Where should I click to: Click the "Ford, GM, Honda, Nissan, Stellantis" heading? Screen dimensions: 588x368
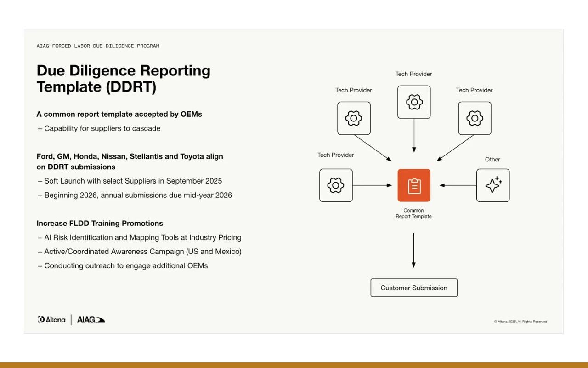pyautogui.click(x=130, y=161)
